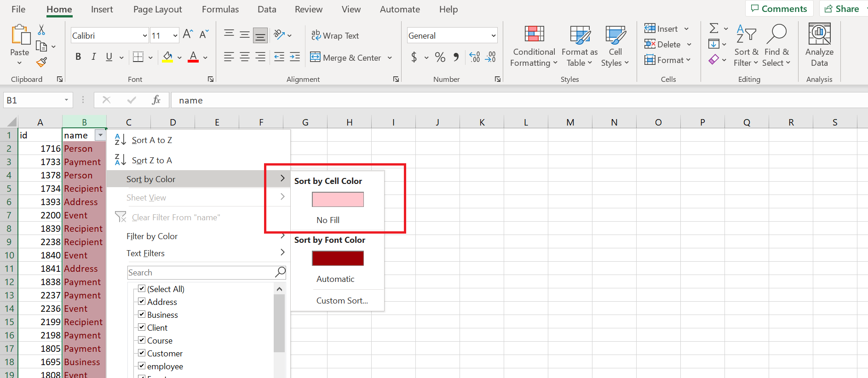Toggle Bold formatting
This screenshot has height=378, width=868.
[78, 57]
